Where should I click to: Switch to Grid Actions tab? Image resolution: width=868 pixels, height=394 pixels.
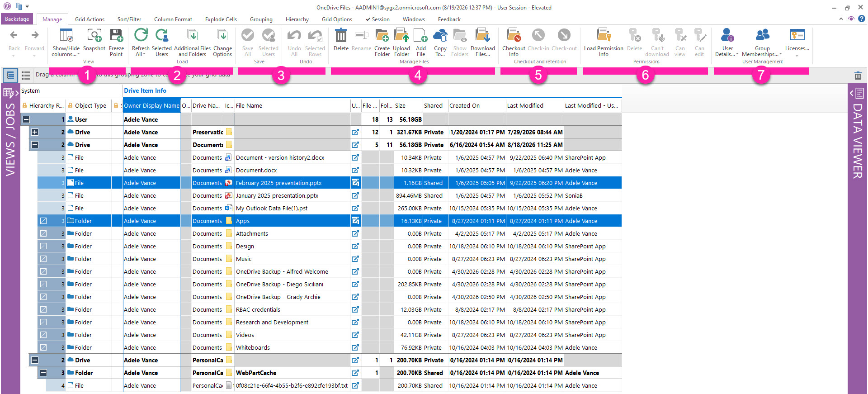point(90,19)
